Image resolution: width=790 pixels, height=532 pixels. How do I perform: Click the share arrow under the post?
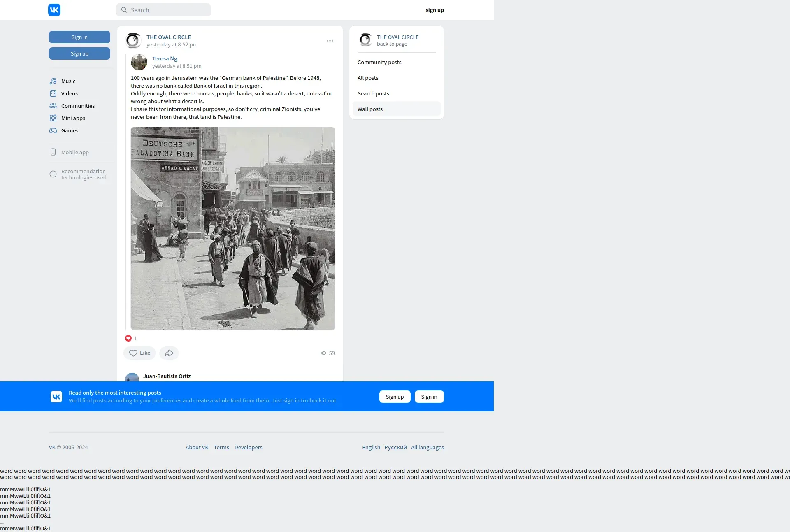point(169,353)
